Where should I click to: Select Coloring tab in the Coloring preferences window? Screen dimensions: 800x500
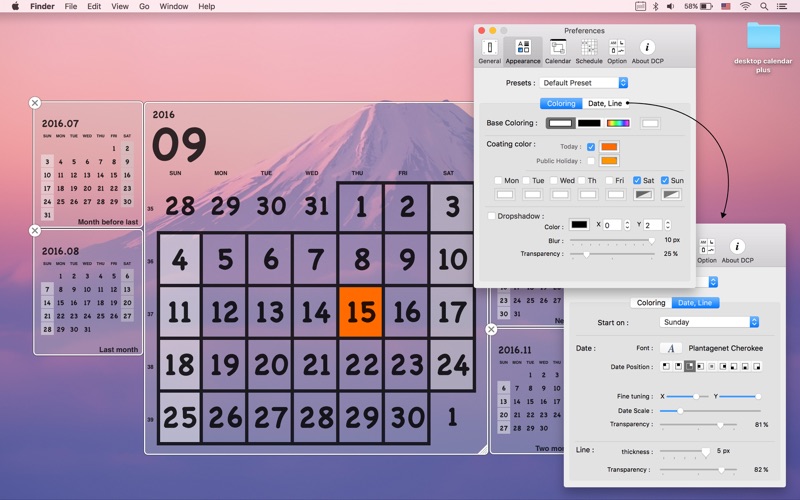[x=561, y=103]
